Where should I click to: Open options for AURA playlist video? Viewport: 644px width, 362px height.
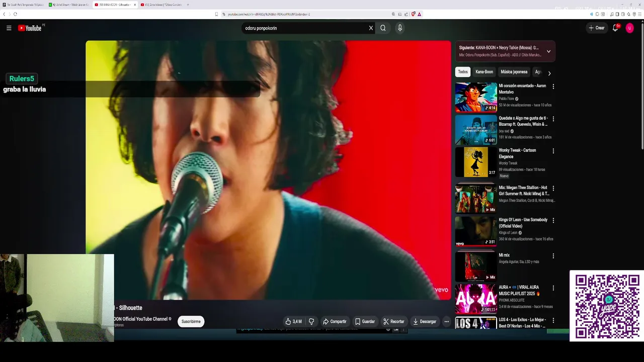[x=553, y=288]
